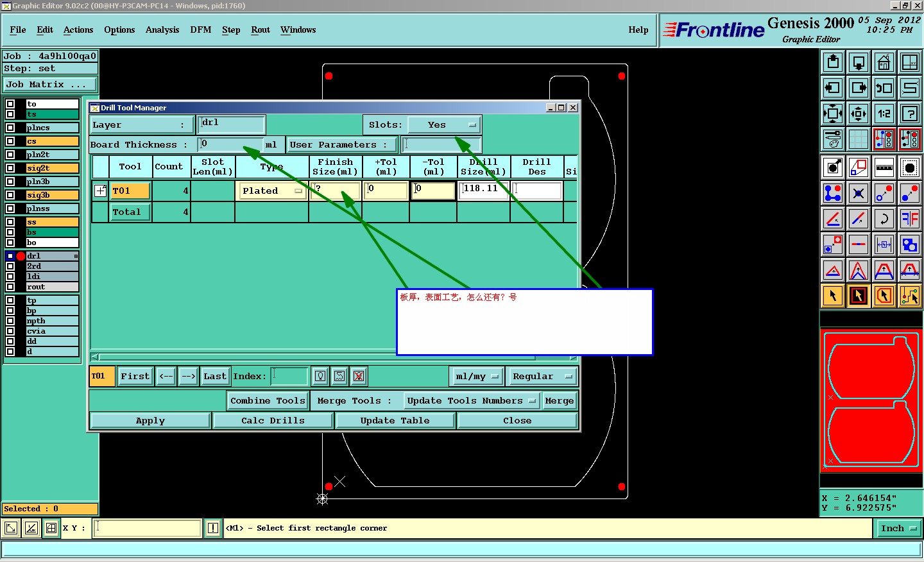Select the copy square-to-square tool icon
The width and height of the screenshot is (924, 562).
[833, 244]
